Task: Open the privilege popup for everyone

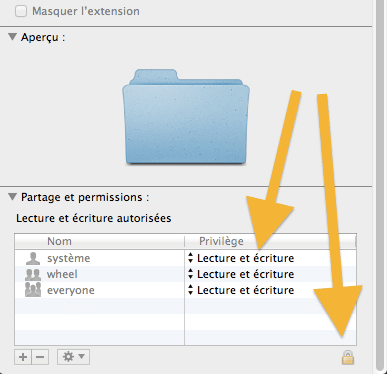Action: coord(241,290)
